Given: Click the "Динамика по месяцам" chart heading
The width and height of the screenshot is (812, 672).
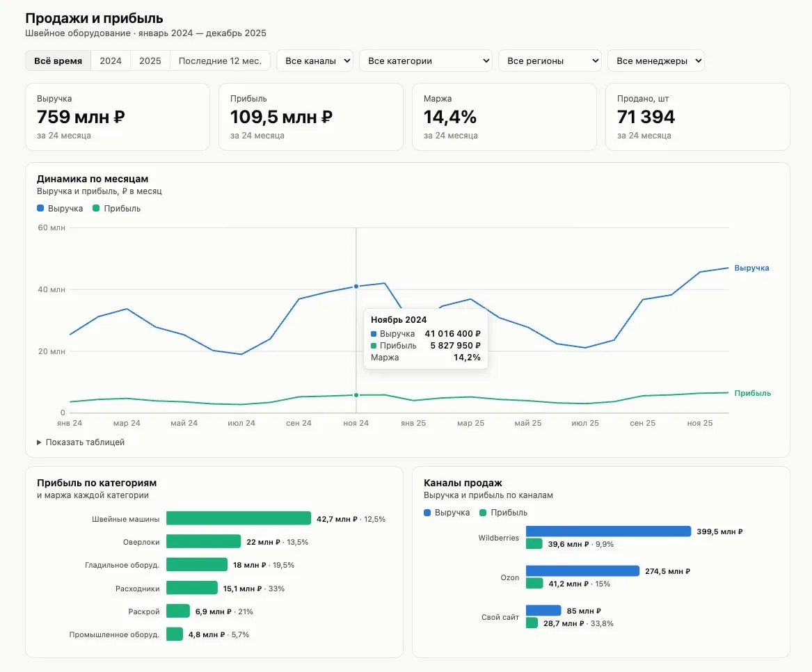Looking at the screenshot, I should tap(92, 179).
